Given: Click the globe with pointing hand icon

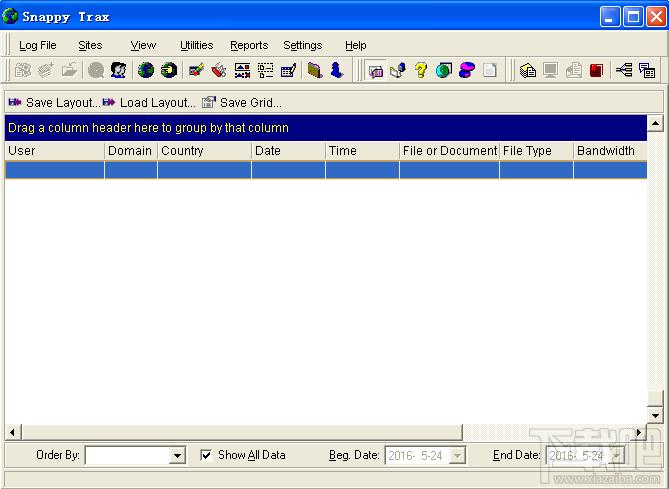Looking at the screenshot, I should click(169, 70).
